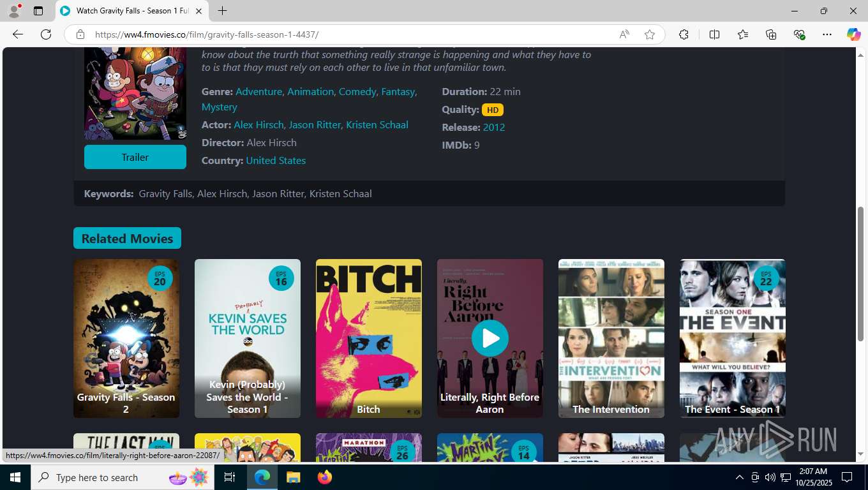Open Split screen view
The height and width of the screenshot is (490, 868).
click(x=714, y=34)
